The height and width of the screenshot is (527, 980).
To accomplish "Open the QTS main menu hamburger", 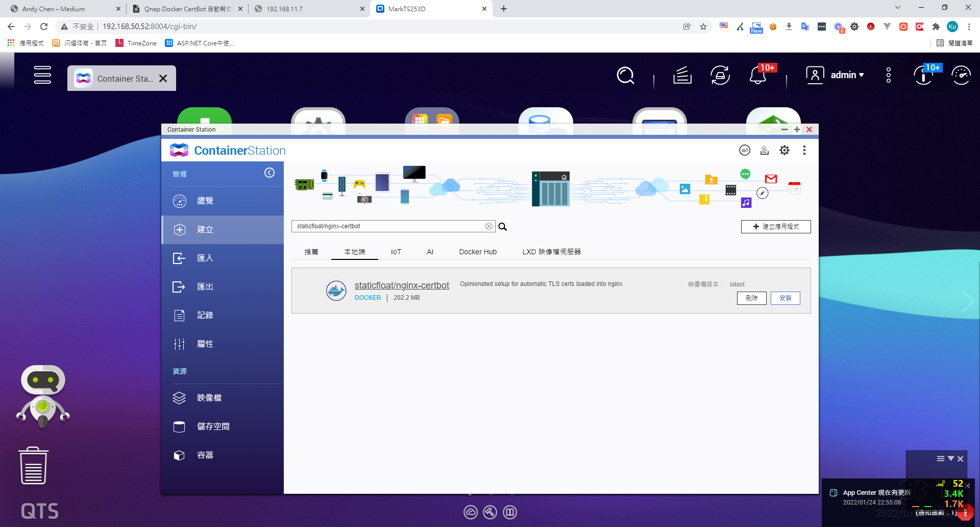I will tap(42, 75).
